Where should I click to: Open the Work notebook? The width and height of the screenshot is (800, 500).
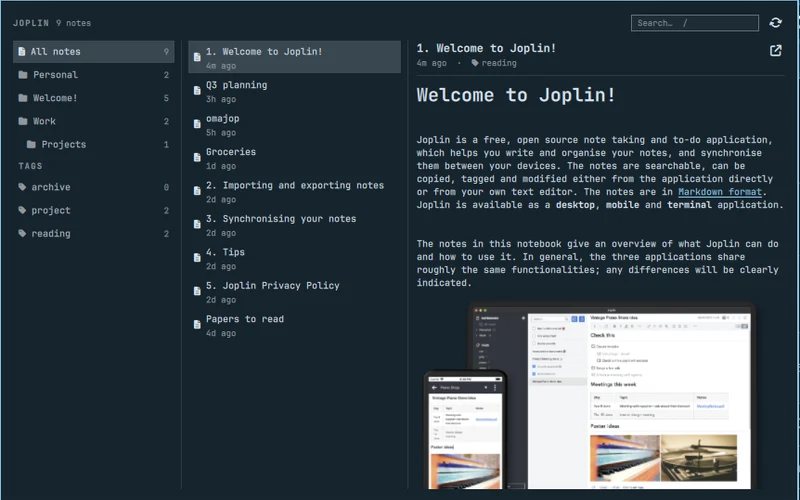pos(94,121)
